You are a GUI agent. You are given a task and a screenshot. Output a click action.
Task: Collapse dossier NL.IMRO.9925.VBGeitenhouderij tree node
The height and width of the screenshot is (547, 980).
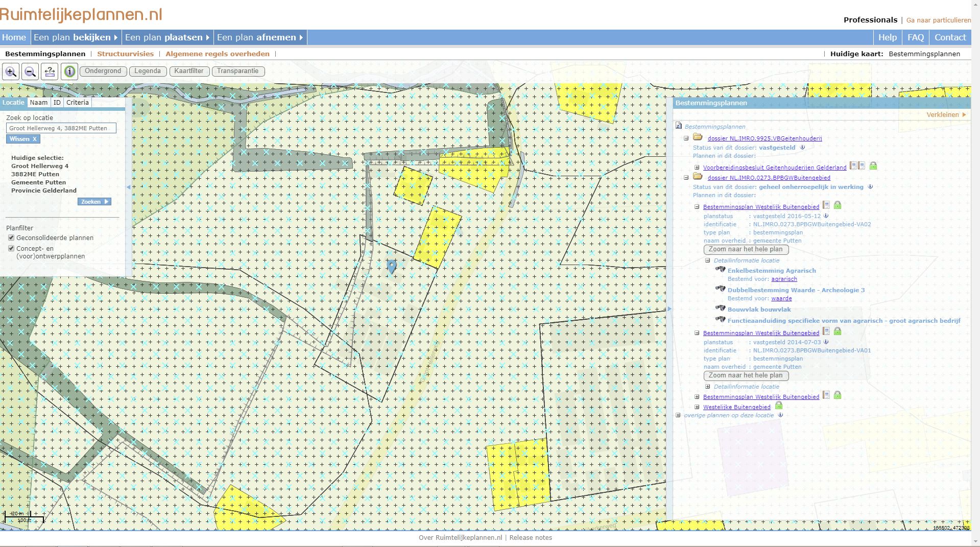[685, 138]
